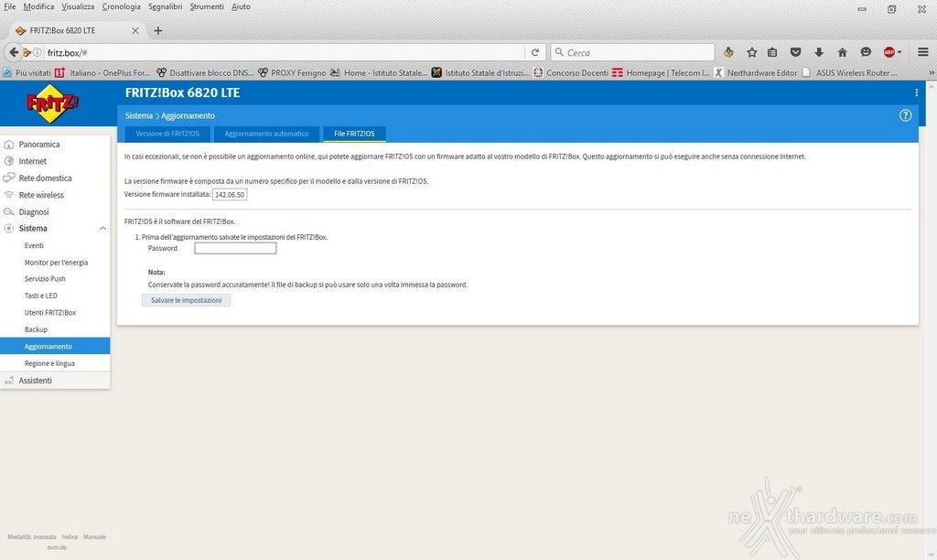The width and height of the screenshot is (937, 560).
Task: Open the Concorso Docenti bookmark
Action: click(x=571, y=73)
